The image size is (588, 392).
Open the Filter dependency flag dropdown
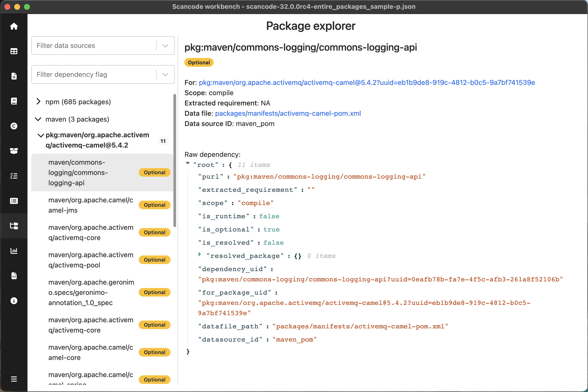(x=103, y=74)
